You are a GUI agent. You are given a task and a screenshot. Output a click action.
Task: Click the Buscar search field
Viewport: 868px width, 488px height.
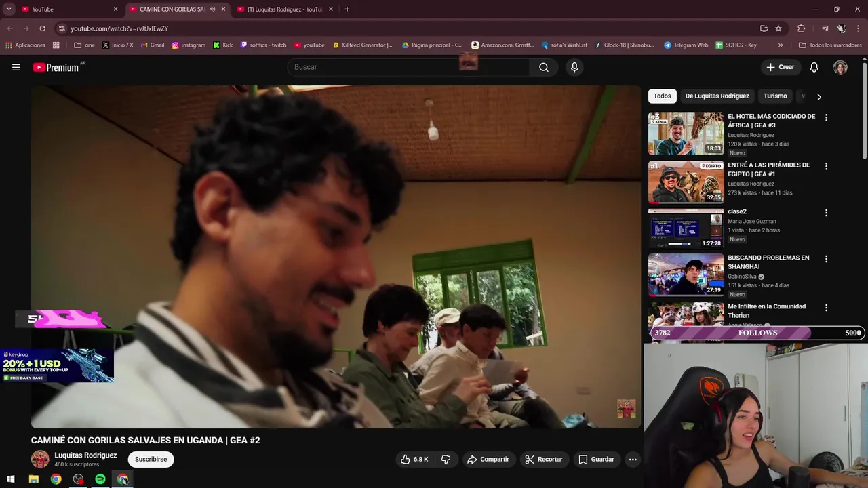(408, 67)
